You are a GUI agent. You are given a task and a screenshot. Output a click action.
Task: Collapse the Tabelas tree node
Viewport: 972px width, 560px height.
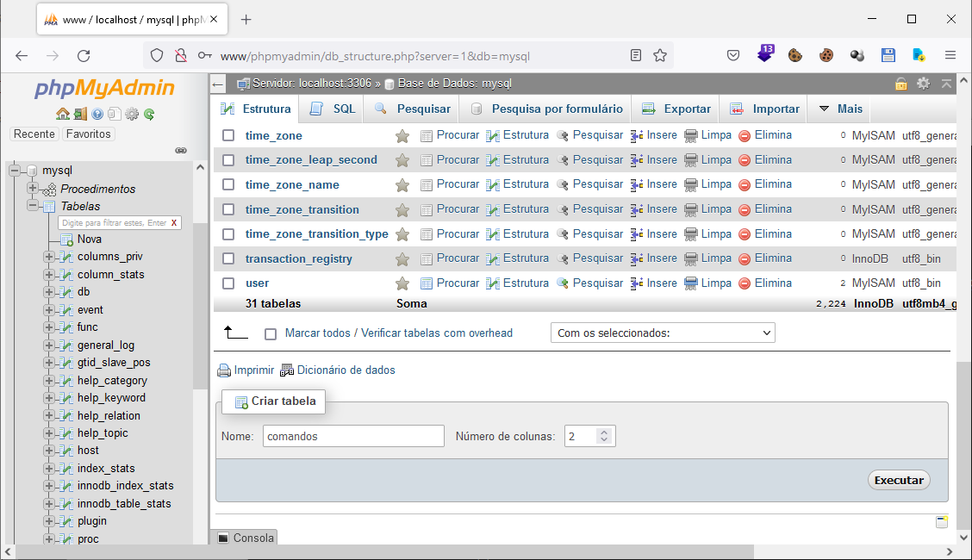[x=32, y=206]
